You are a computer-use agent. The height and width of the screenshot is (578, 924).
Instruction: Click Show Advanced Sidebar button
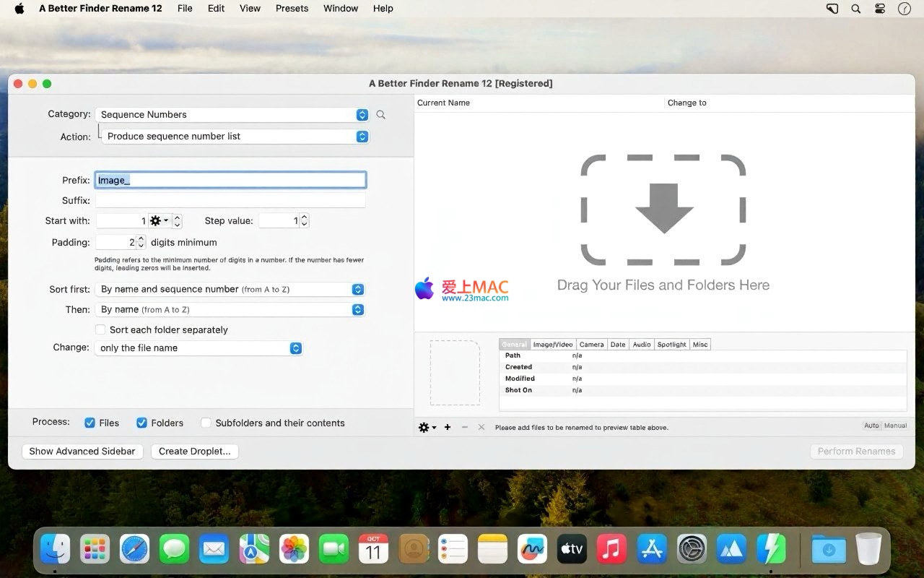(x=82, y=452)
